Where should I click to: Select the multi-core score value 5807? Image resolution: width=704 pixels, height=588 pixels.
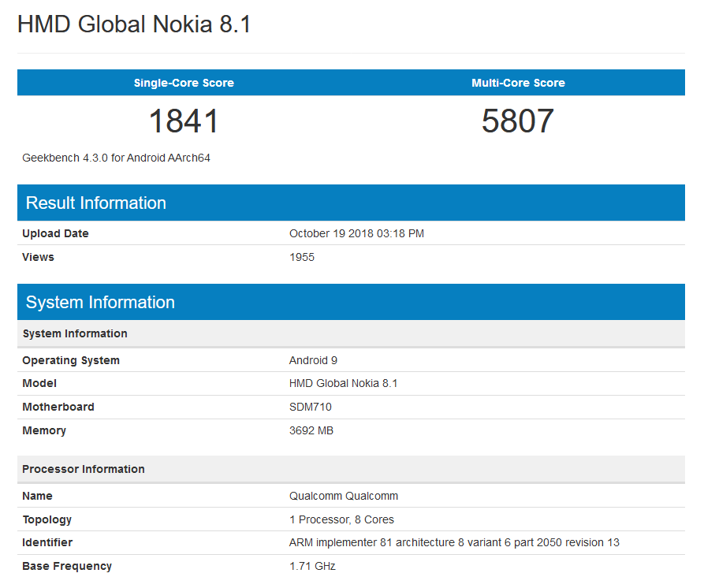518,121
